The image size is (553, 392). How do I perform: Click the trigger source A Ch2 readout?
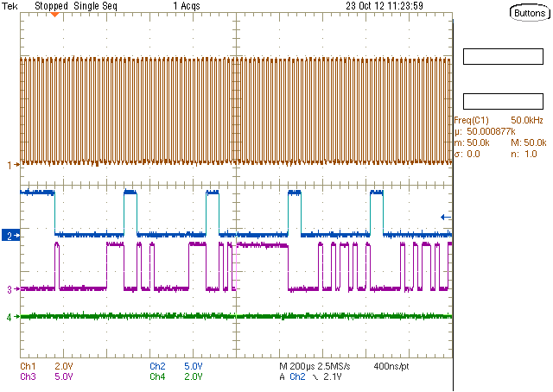(x=293, y=376)
